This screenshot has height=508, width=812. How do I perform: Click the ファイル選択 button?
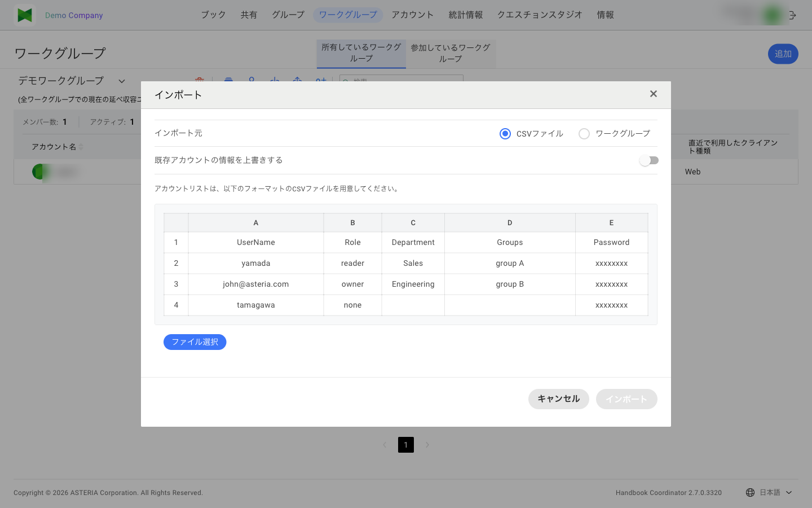(195, 342)
